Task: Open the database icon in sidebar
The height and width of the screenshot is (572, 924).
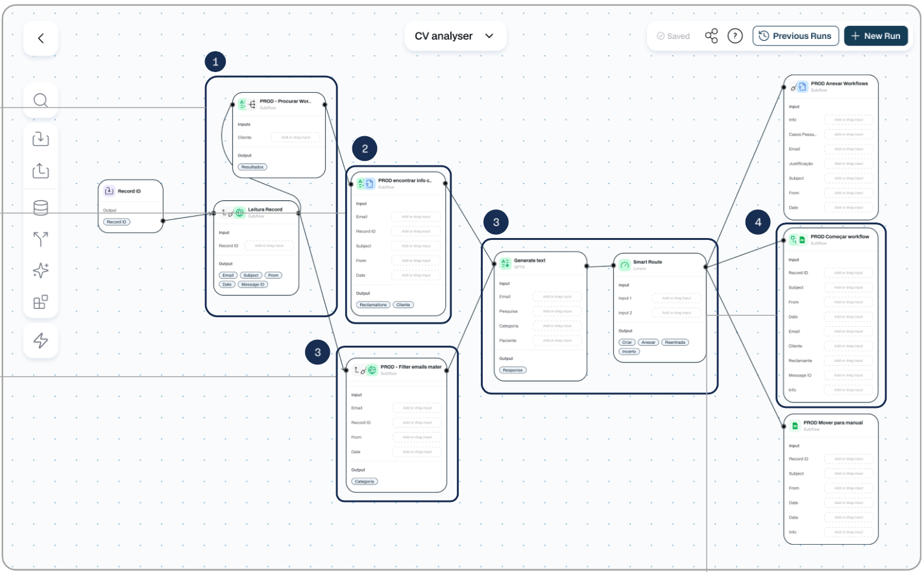Action: coord(41,208)
